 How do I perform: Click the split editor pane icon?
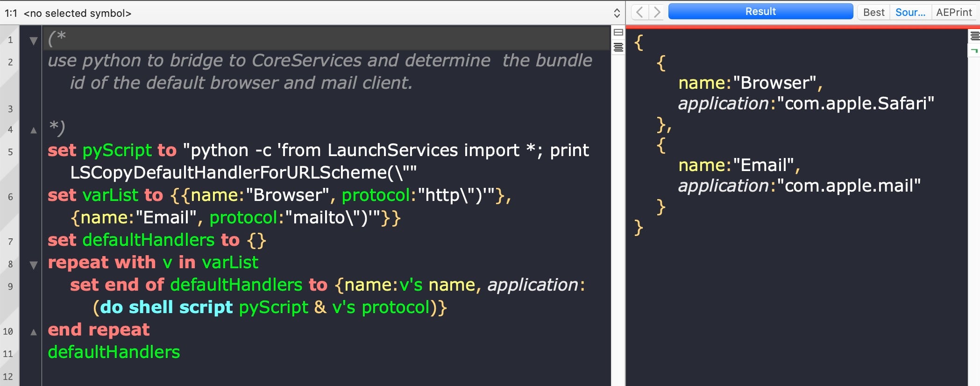[x=618, y=32]
